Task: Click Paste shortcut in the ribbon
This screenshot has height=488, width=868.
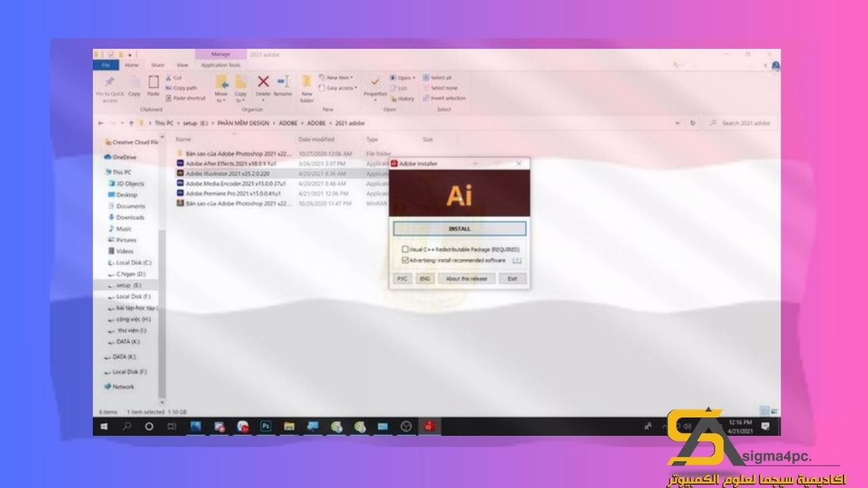Action: coord(185,98)
